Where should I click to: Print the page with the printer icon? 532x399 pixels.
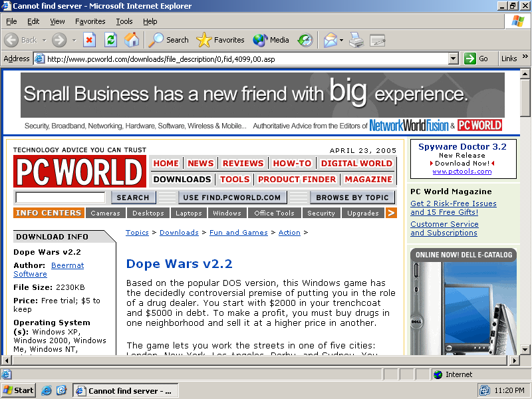pos(356,40)
